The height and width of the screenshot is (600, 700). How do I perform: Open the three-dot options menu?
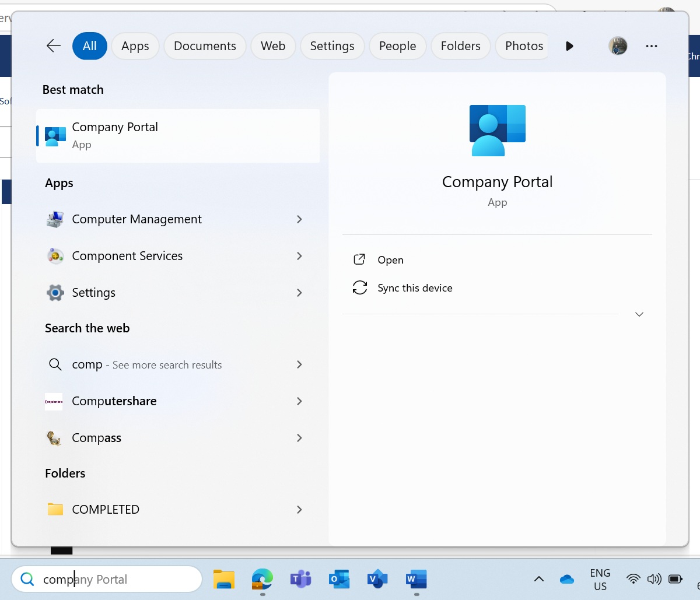(652, 46)
